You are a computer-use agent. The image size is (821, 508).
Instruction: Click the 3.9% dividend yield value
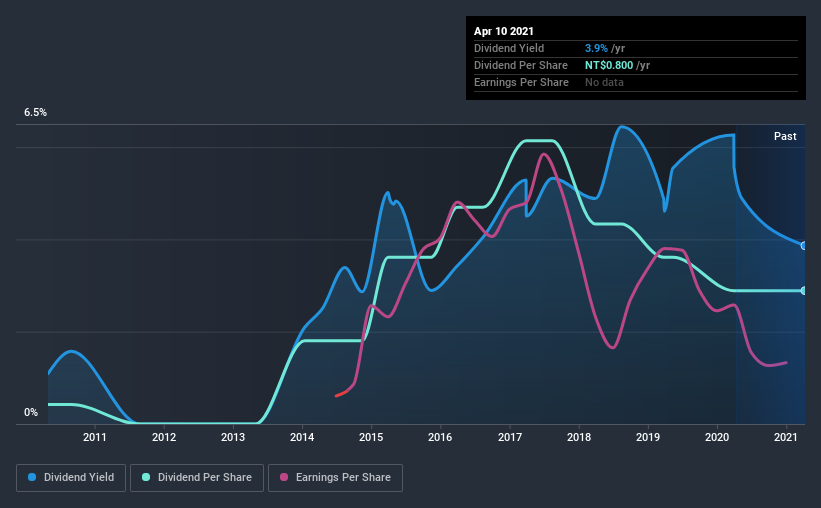(x=596, y=48)
